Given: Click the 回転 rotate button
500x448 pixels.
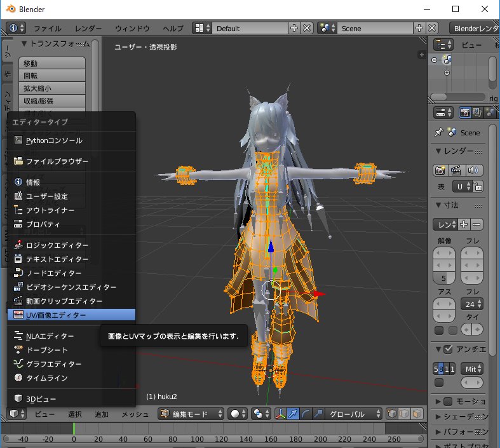Looking at the screenshot, I should coord(52,76).
